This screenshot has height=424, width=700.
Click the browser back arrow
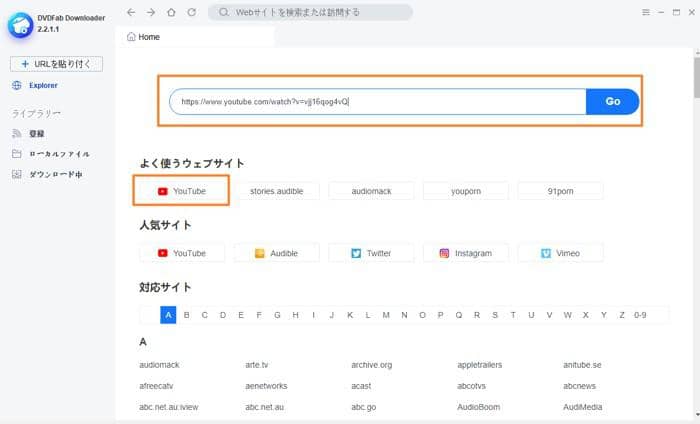tap(131, 12)
